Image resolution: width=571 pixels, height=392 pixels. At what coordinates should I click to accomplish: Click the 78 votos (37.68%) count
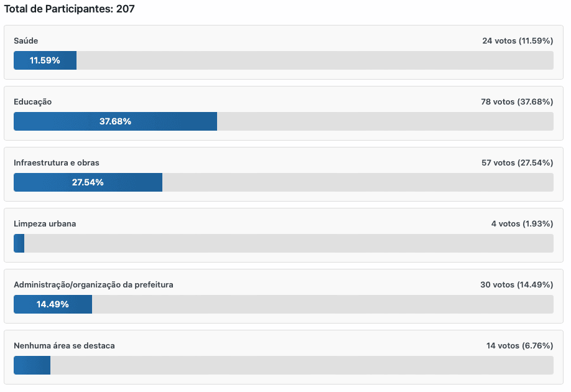click(517, 101)
